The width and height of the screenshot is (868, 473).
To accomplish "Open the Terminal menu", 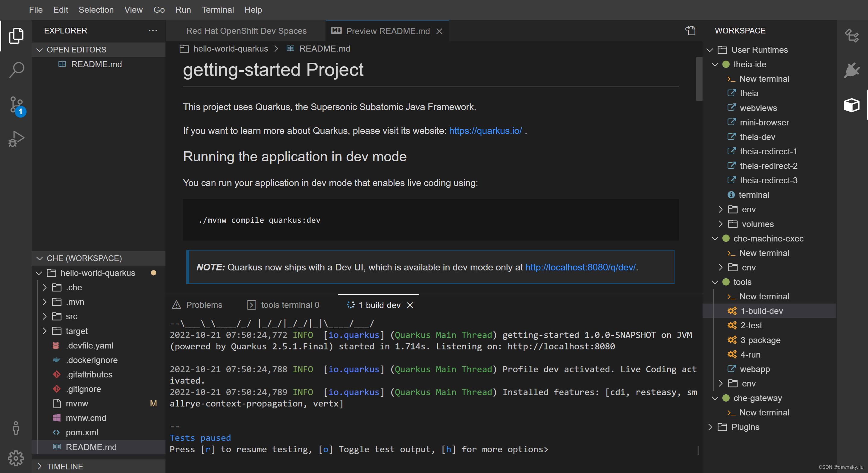I will tap(218, 10).
